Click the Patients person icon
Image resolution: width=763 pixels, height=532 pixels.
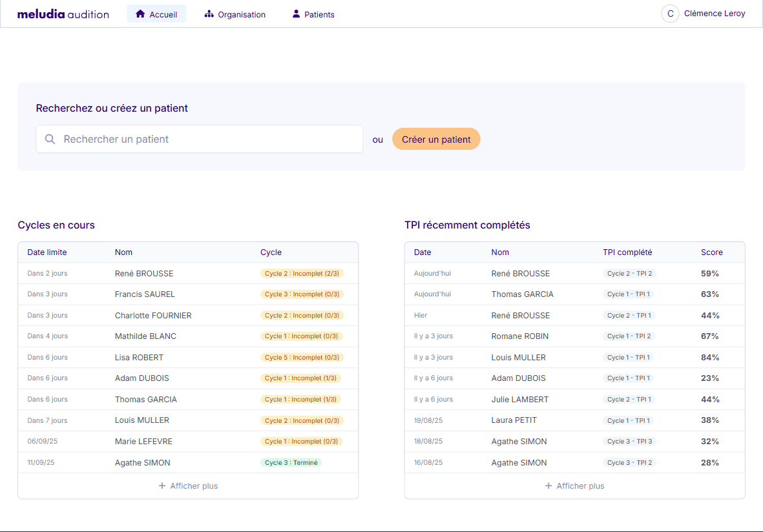pyautogui.click(x=296, y=14)
